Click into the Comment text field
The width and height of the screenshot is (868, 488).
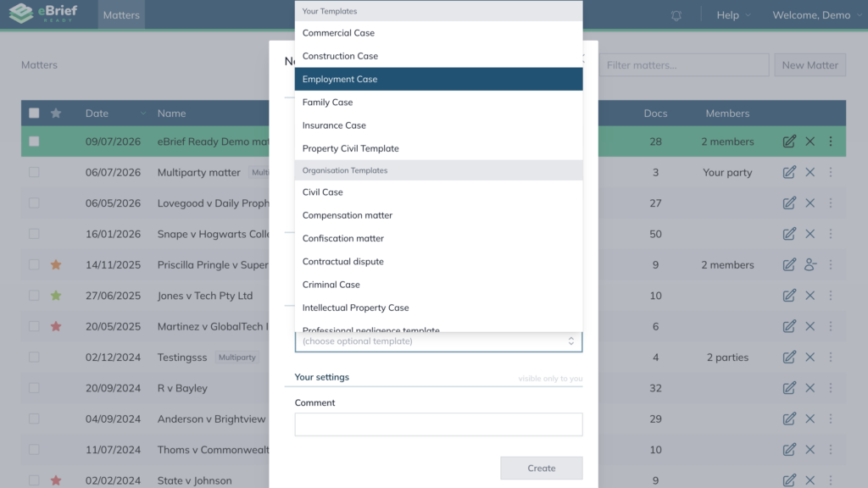[x=438, y=424]
